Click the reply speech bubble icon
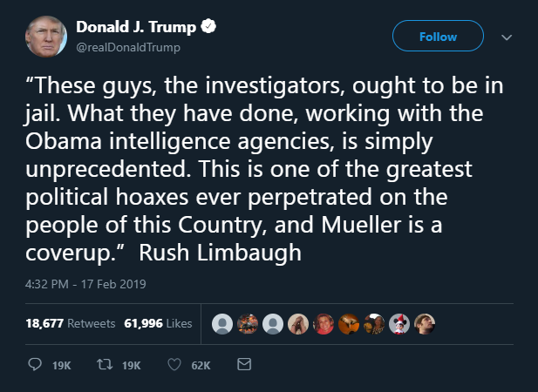The image size is (538, 392). [36, 366]
